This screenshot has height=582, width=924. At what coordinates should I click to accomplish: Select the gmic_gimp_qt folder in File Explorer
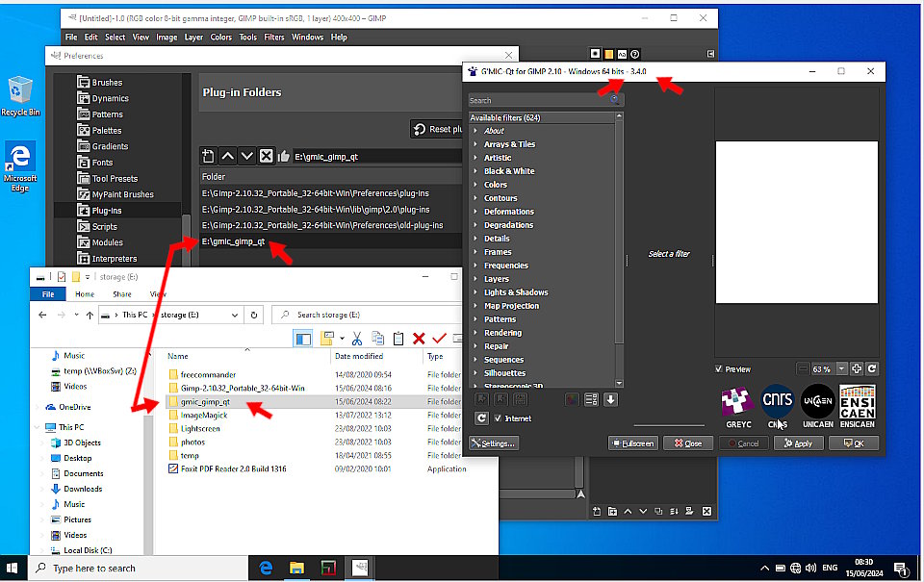pyautogui.click(x=205, y=402)
